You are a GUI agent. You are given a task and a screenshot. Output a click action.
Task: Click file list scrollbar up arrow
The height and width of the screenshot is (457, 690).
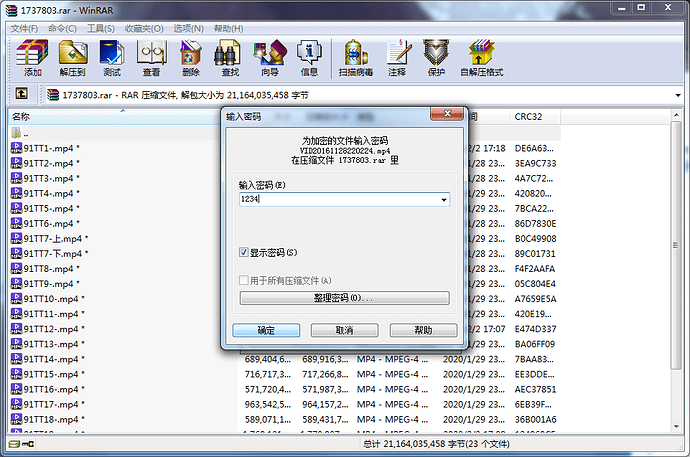click(676, 115)
